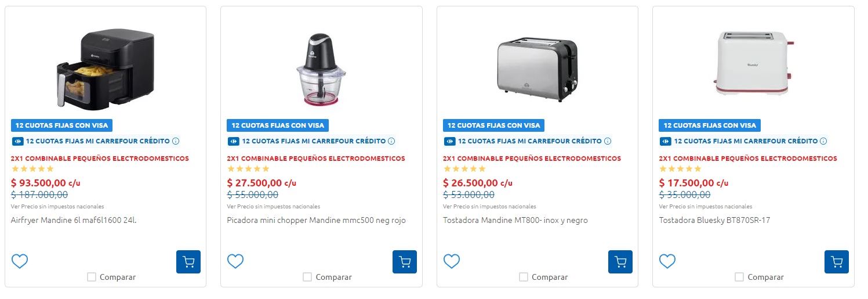The height and width of the screenshot is (299, 868).
Task: View Ver Precio sin impuestos for Bluesky toaster
Action: coord(706,207)
